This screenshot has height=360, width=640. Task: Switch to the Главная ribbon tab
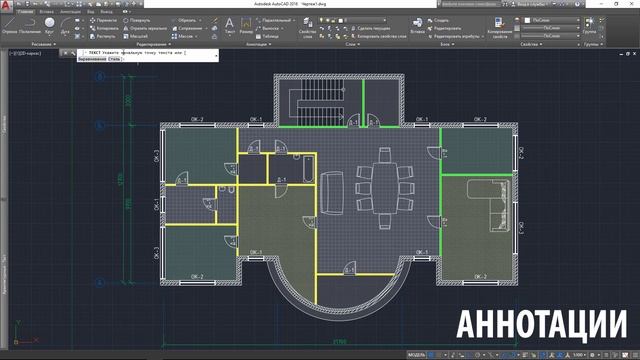(x=25, y=12)
